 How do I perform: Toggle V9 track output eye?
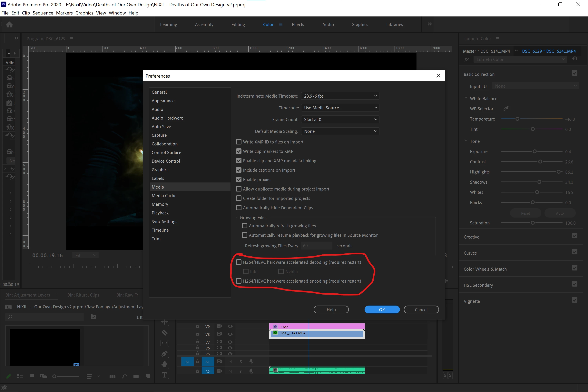230,326
